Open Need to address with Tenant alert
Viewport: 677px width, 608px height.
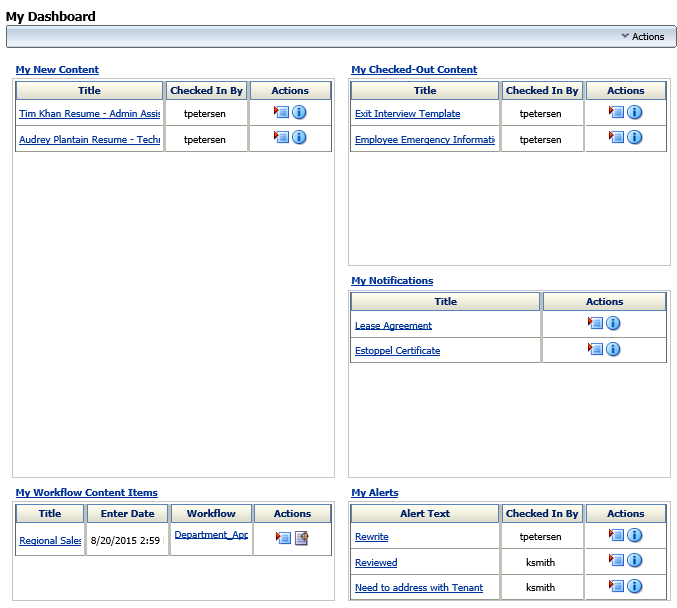click(x=419, y=588)
